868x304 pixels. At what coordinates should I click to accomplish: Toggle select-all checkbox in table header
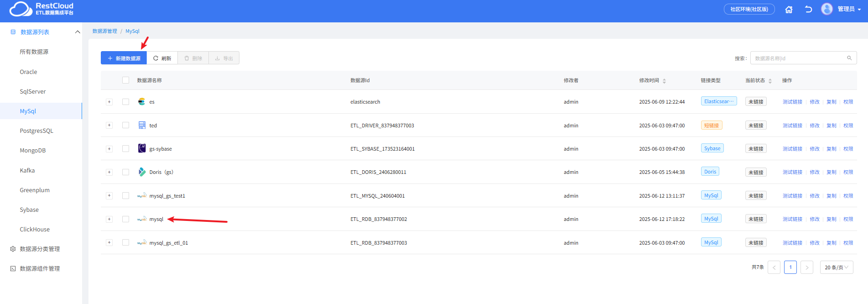click(x=125, y=80)
